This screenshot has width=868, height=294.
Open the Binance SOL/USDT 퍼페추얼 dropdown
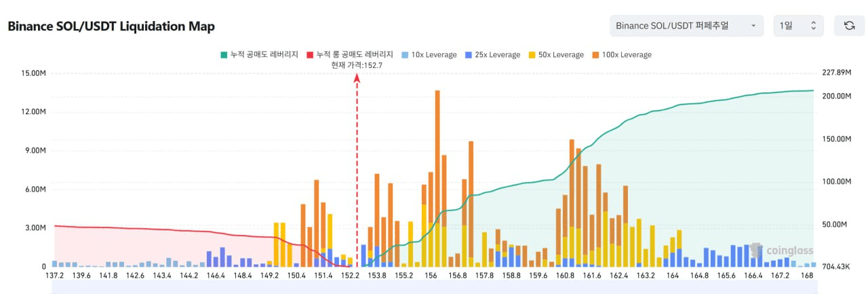(686, 26)
